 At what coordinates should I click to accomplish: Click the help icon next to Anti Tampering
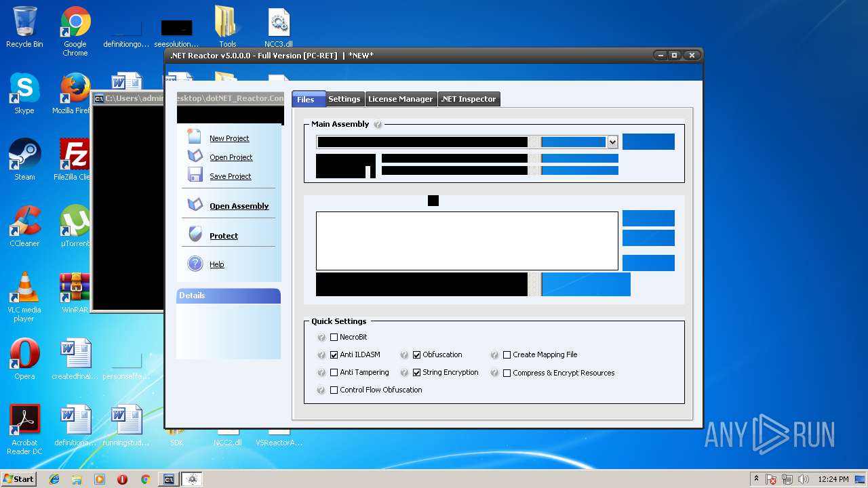pos(321,373)
